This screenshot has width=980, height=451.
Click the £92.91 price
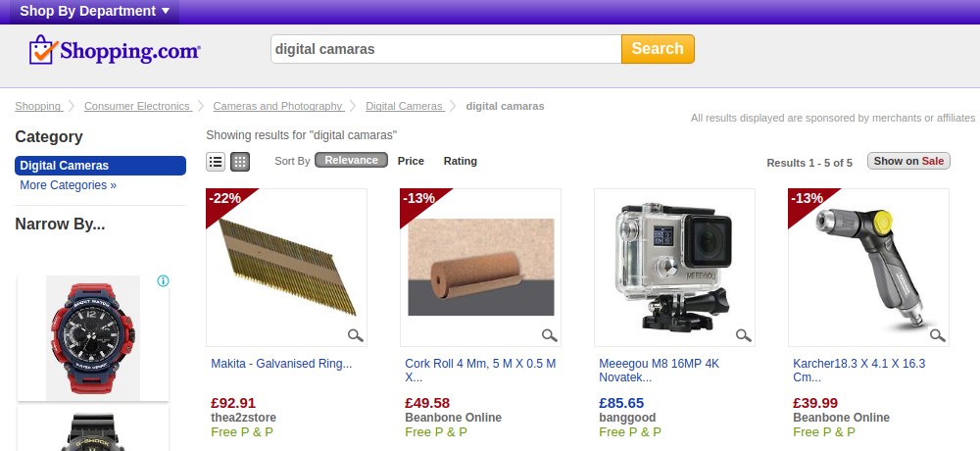[x=233, y=403]
